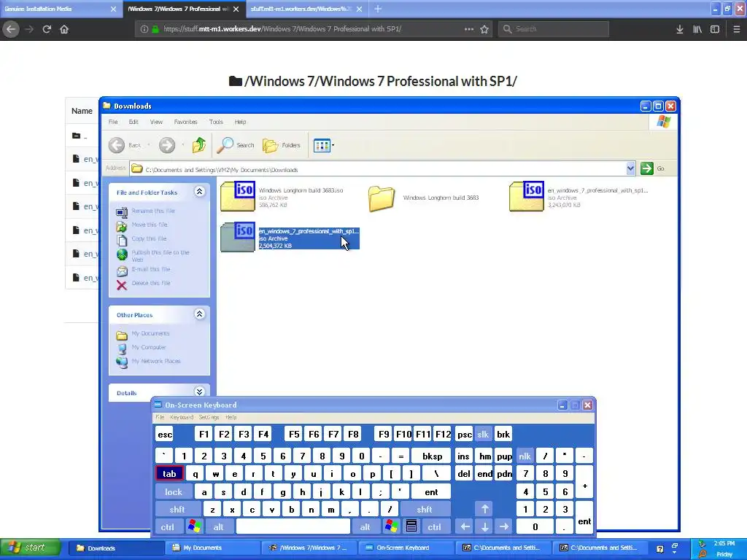Go to Firefox home page icon

pyautogui.click(x=64, y=29)
